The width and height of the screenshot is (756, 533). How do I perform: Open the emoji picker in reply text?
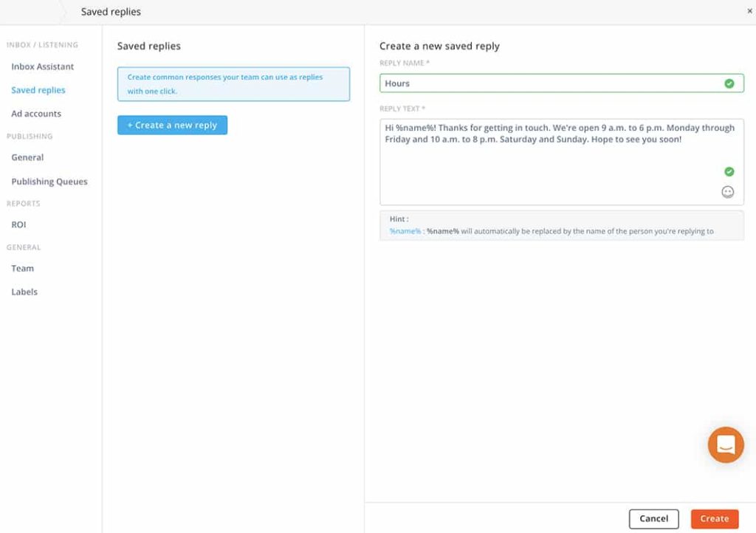point(727,192)
